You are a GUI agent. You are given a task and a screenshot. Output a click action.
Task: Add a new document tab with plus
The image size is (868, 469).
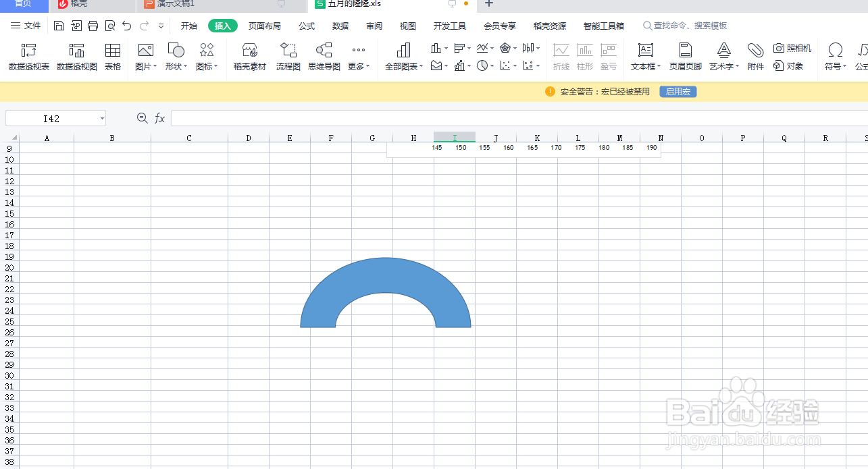point(489,3)
